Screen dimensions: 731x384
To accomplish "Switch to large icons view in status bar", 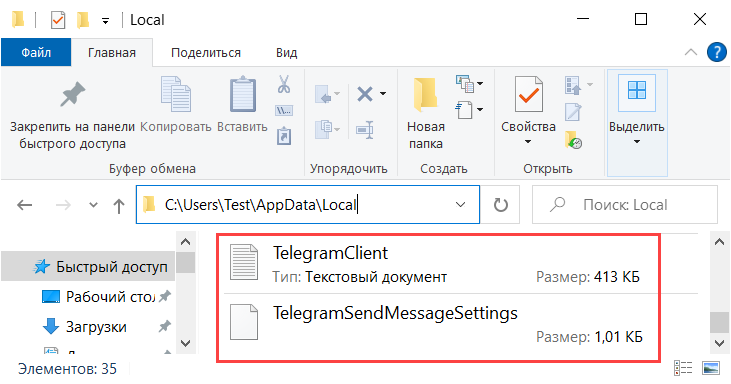I will point(710,368).
